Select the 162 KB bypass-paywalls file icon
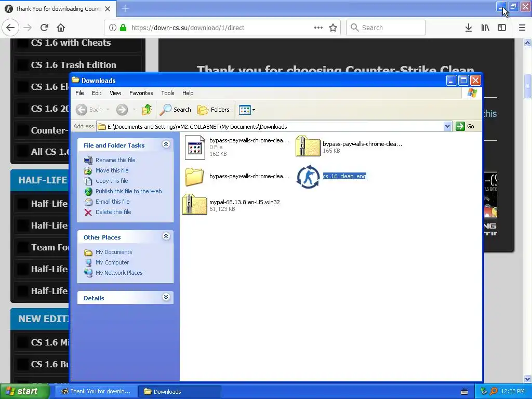The width and height of the screenshot is (532, 399). 195,147
